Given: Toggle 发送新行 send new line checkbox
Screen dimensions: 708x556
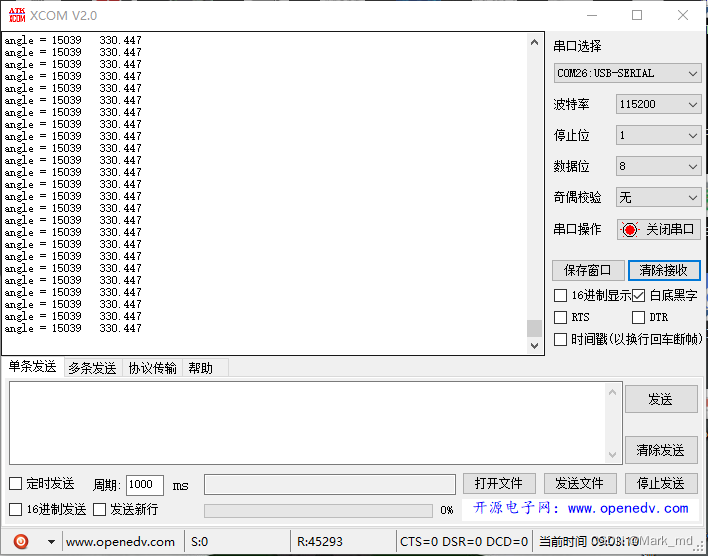Looking at the screenshot, I should coord(99,509).
